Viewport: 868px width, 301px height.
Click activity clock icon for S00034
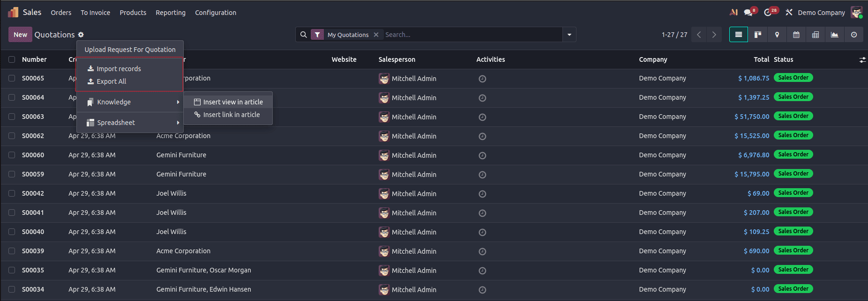click(482, 290)
